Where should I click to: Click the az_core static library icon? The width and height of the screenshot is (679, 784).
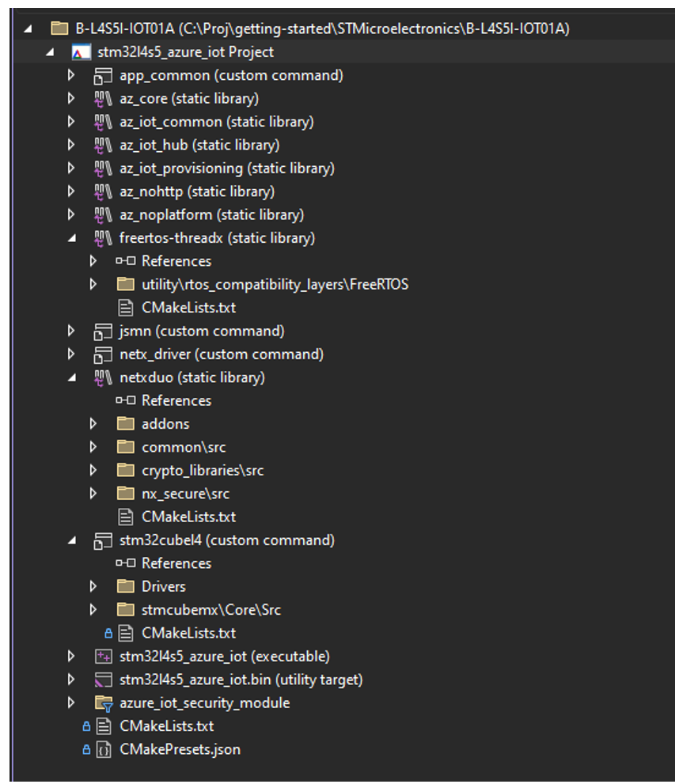(x=103, y=99)
